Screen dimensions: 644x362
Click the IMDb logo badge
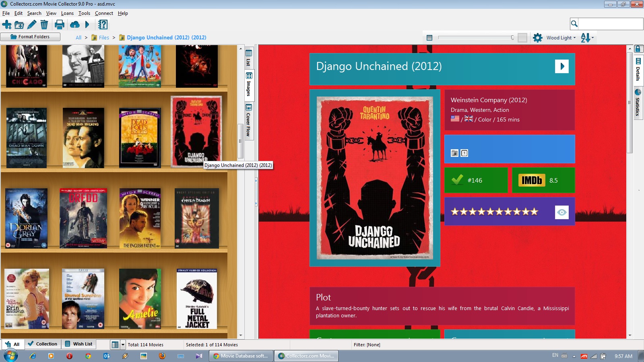click(x=531, y=180)
